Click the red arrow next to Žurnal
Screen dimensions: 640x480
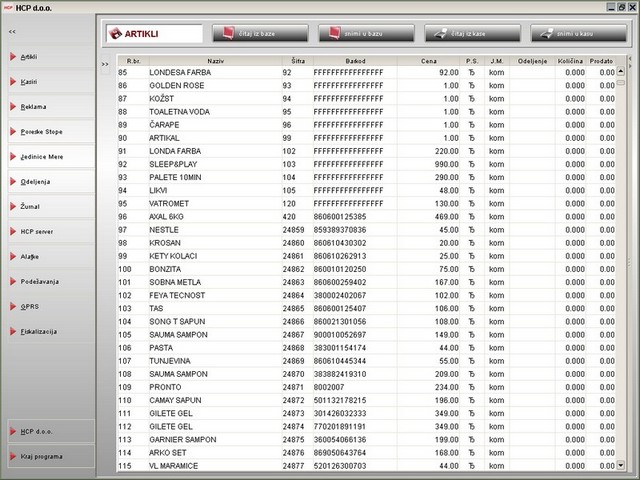click(x=13, y=206)
